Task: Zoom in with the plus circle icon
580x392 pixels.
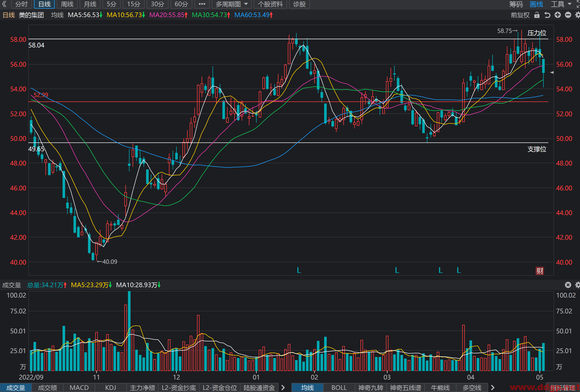Action: pos(558,15)
